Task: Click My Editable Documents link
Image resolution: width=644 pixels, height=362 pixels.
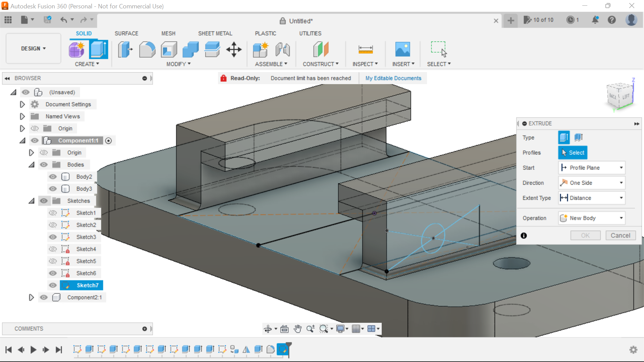Action: (x=393, y=78)
